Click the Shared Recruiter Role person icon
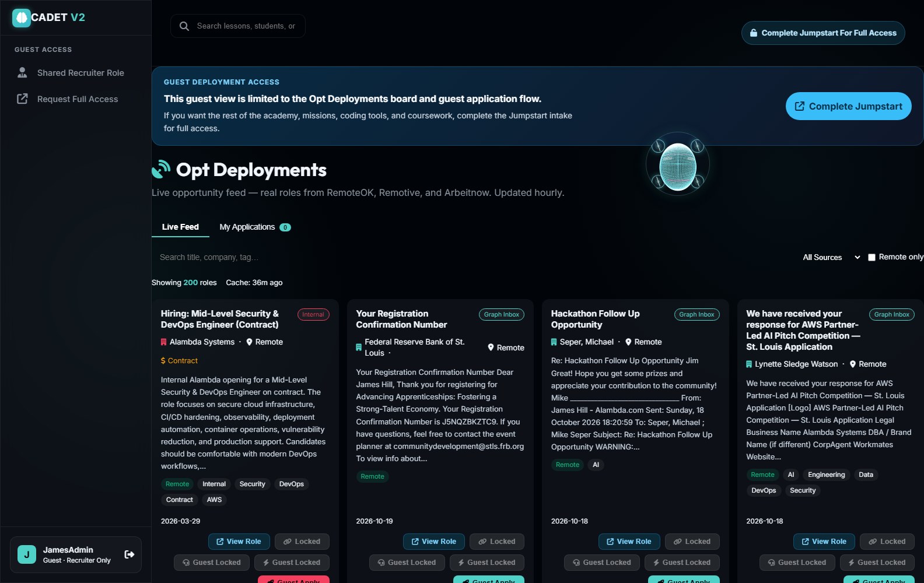Image resolution: width=924 pixels, height=583 pixels. (22, 72)
